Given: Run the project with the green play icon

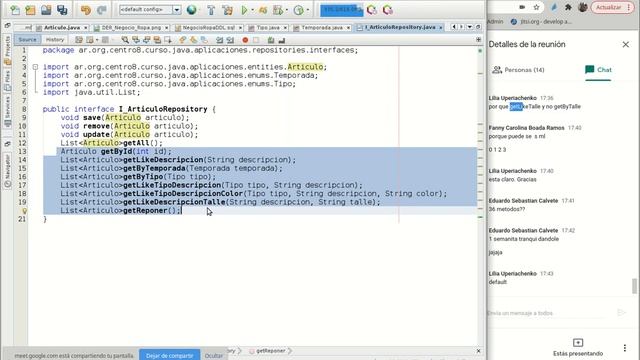Looking at the screenshot, I should [x=244, y=10].
